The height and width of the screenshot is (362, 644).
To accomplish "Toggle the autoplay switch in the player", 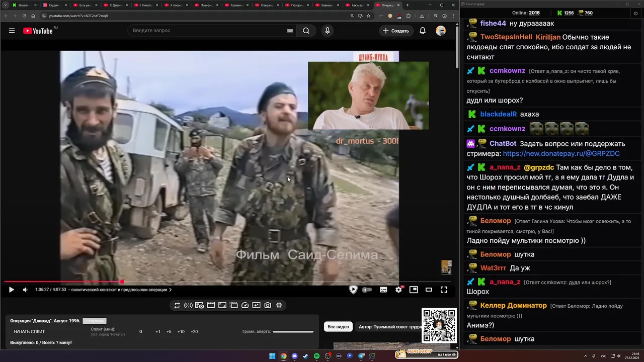I will (x=367, y=290).
